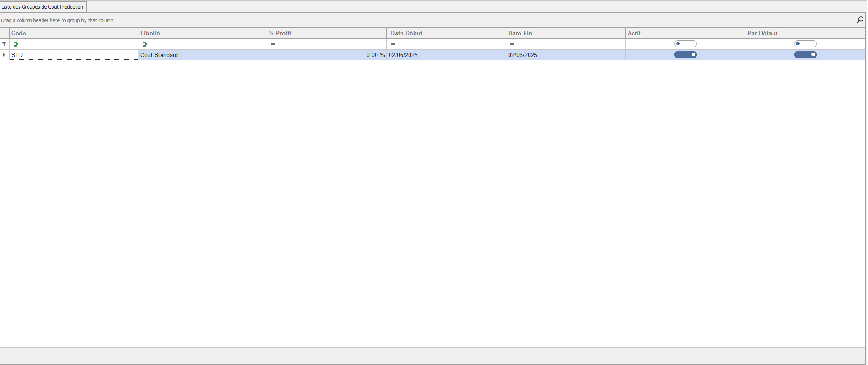Select the Liste des Groupes de Coût Production tab
868x365 pixels.
[x=43, y=7]
